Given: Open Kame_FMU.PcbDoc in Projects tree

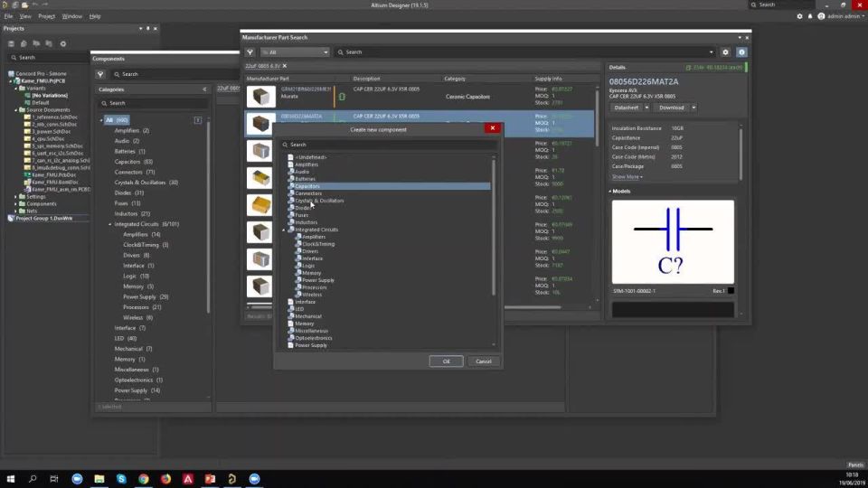Looking at the screenshot, I should click(x=53, y=174).
